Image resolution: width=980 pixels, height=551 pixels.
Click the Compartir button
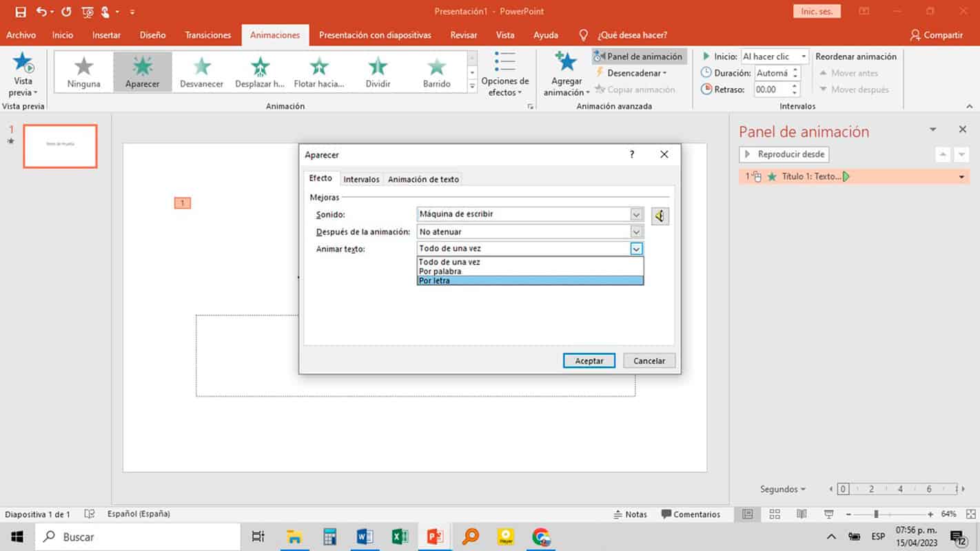(x=937, y=35)
